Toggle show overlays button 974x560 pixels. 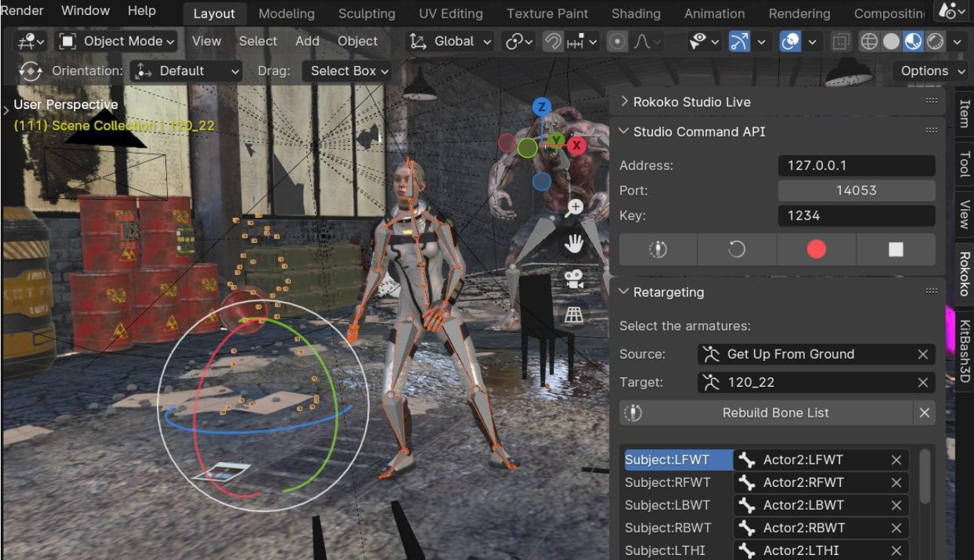click(x=790, y=42)
